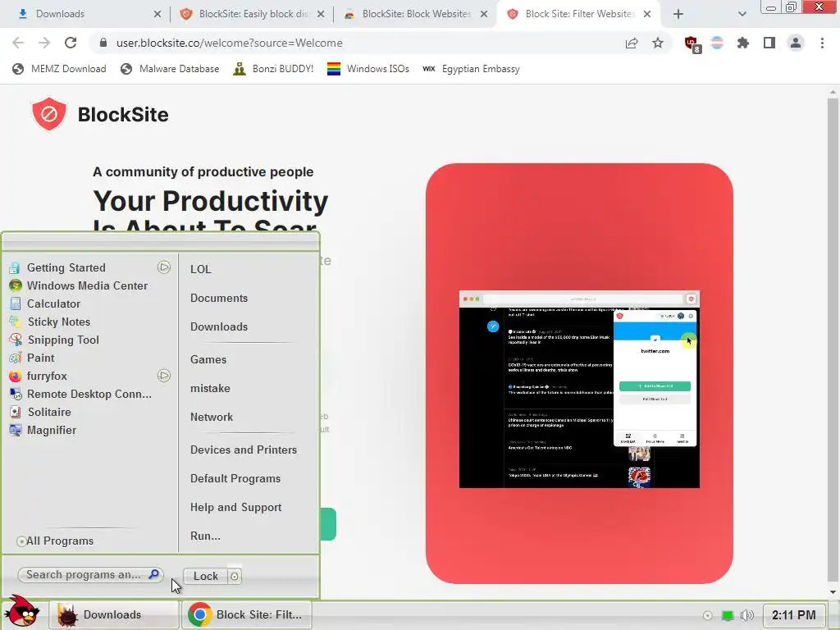Switch to 'BlockSite: Easily block dis' tab

click(251, 14)
